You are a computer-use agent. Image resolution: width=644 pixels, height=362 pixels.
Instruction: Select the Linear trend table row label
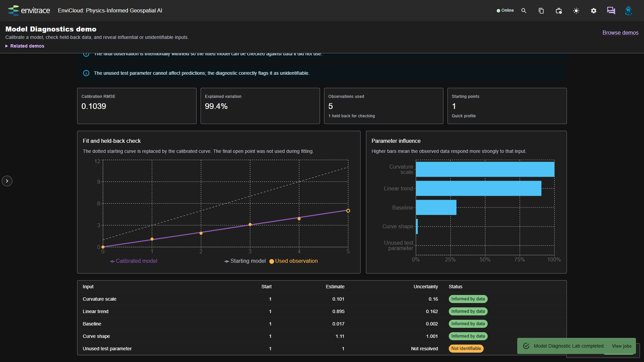click(95, 312)
